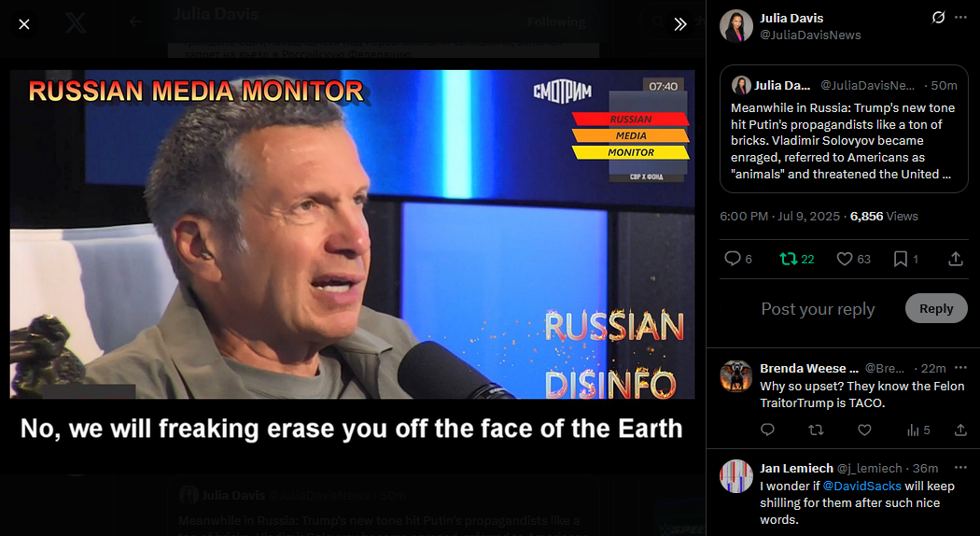Repost Brenda Weese's comment
This screenshot has width=980, height=536.
point(816,430)
